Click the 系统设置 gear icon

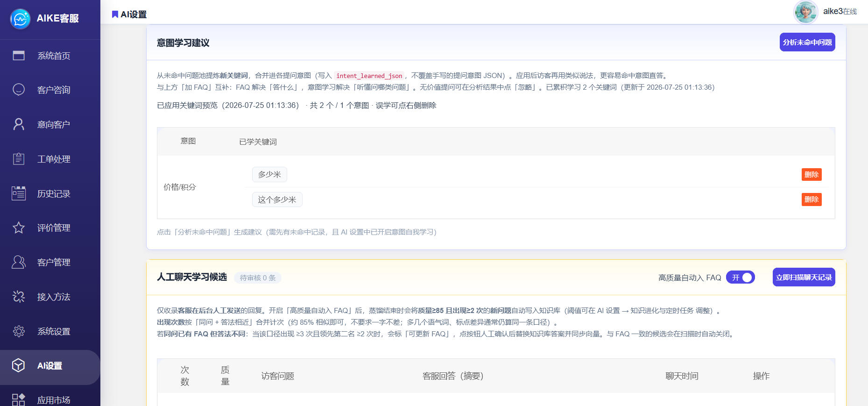[x=19, y=331]
